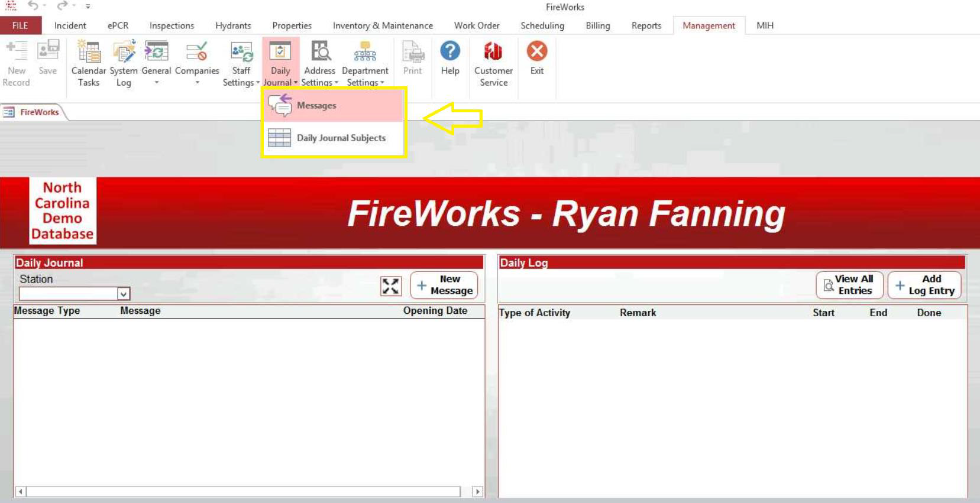
Task: Click the Undo arrow in title bar
Action: pyautogui.click(x=33, y=6)
